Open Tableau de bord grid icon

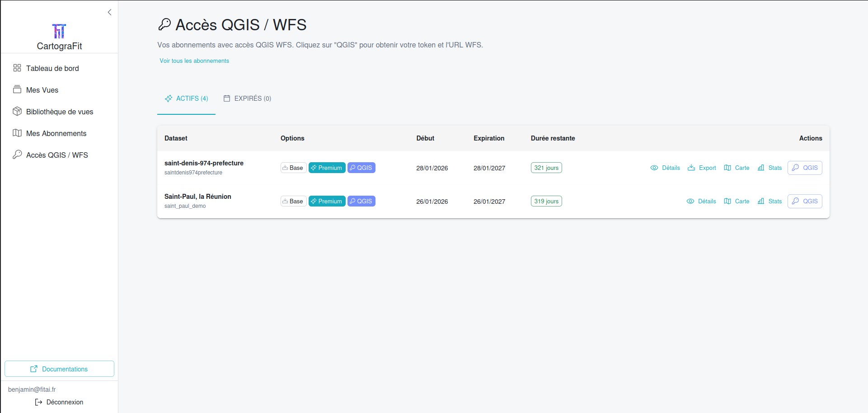click(17, 68)
